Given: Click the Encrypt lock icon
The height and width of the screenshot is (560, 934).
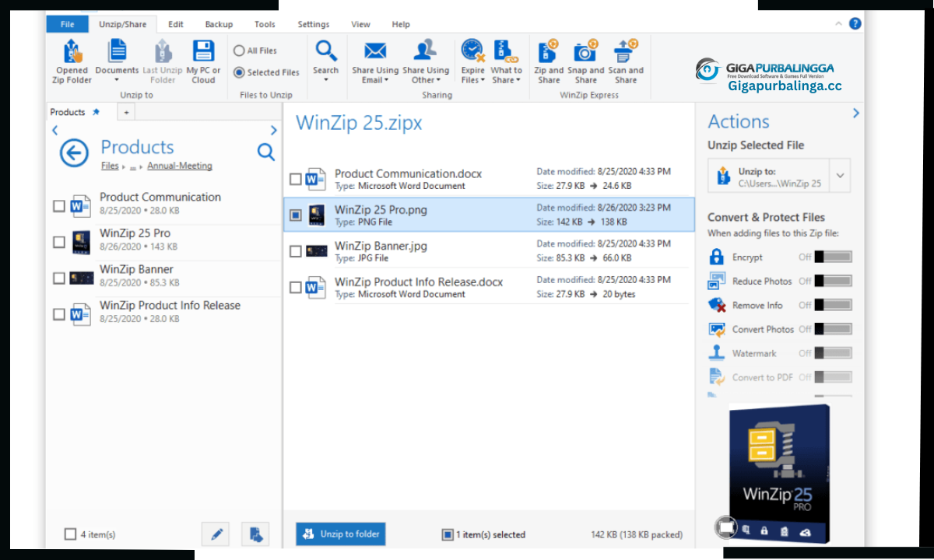Looking at the screenshot, I should pos(717,257).
